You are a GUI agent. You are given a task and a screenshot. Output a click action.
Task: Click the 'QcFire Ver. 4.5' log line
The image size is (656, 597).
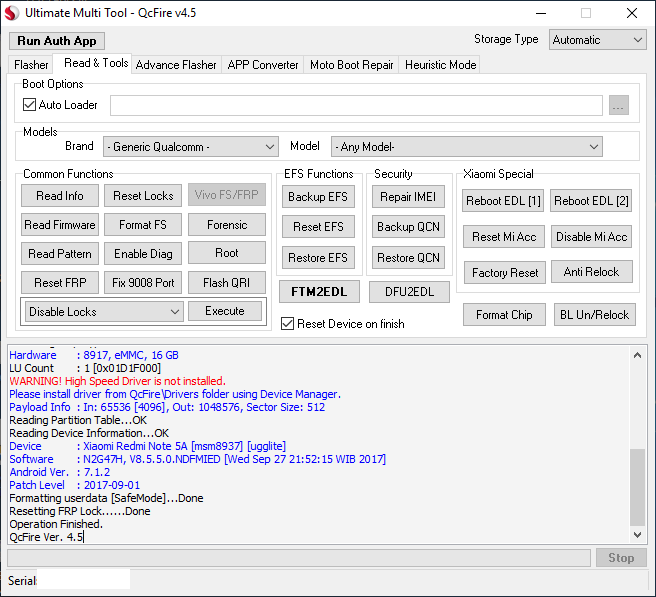[46, 537]
